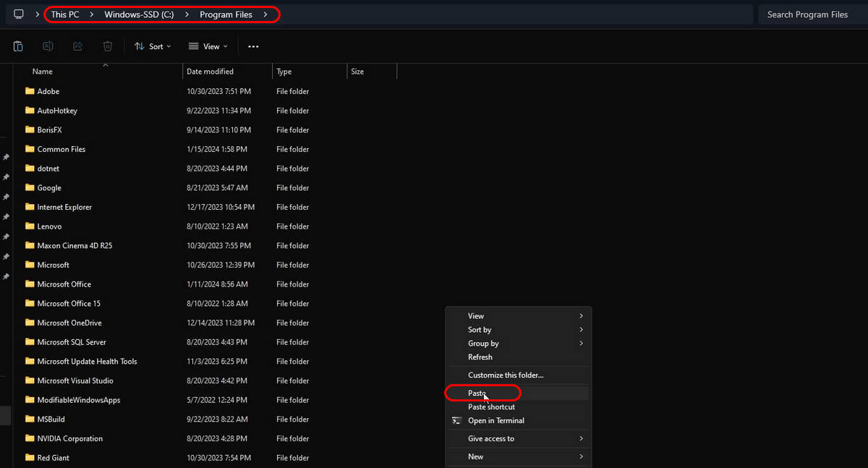Expand chevron after Program Files in path
868x468 pixels.
pyautogui.click(x=265, y=14)
